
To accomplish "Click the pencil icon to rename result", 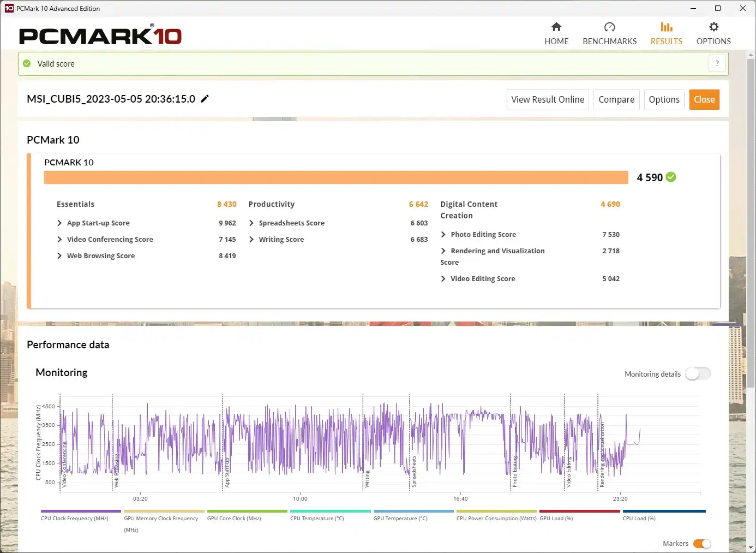I will click(205, 99).
